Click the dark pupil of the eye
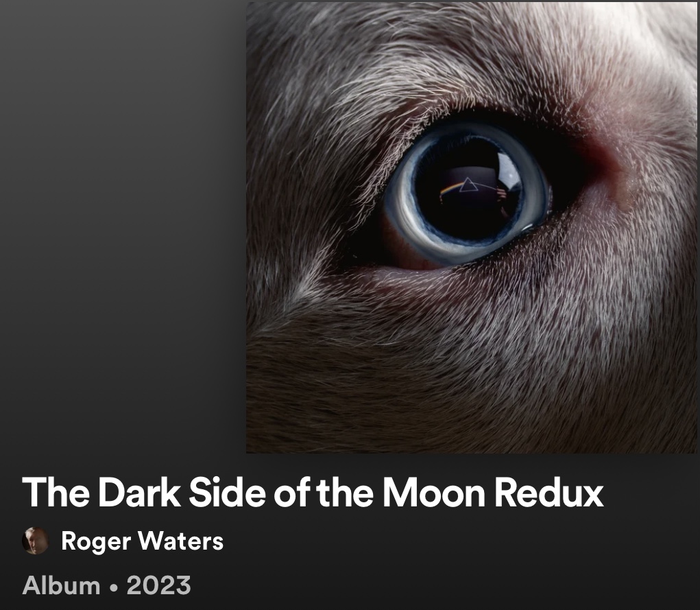 pyautogui.click(x=468, y=190)
